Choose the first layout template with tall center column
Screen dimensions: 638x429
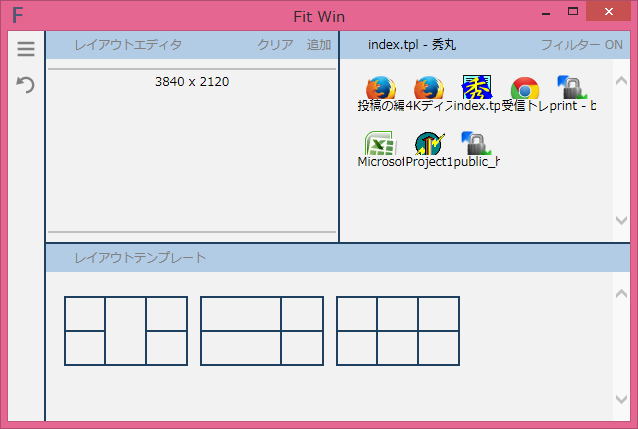(126, 331)
